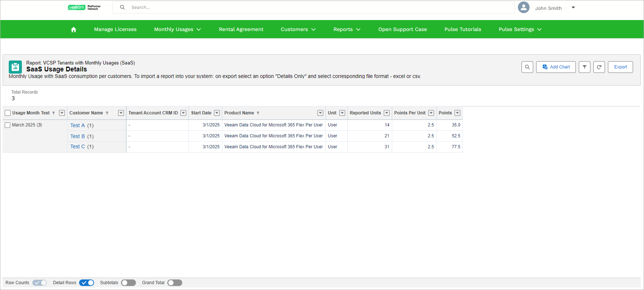Click the SaaS Usage Details report icon

15,67
